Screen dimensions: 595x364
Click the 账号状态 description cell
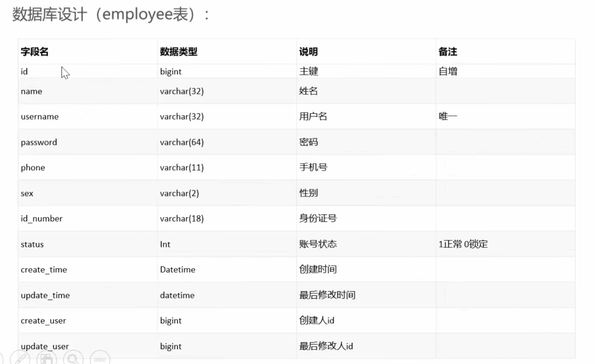coord(318,244)
